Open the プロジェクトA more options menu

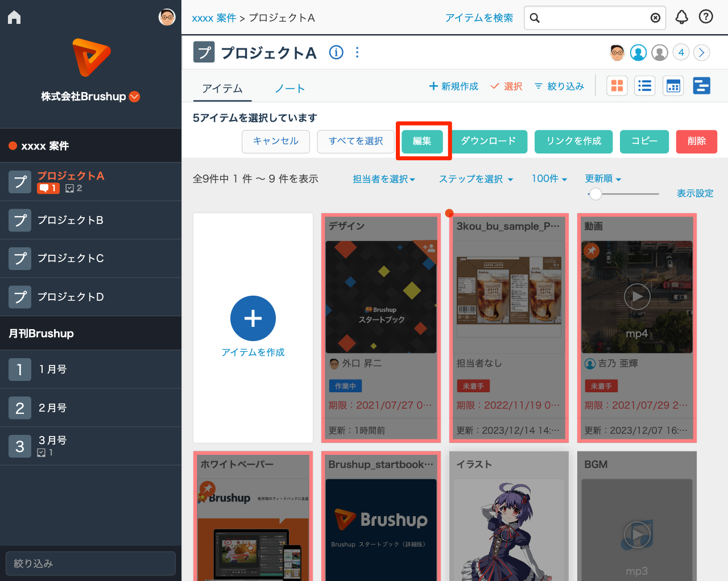pos(357,52)
